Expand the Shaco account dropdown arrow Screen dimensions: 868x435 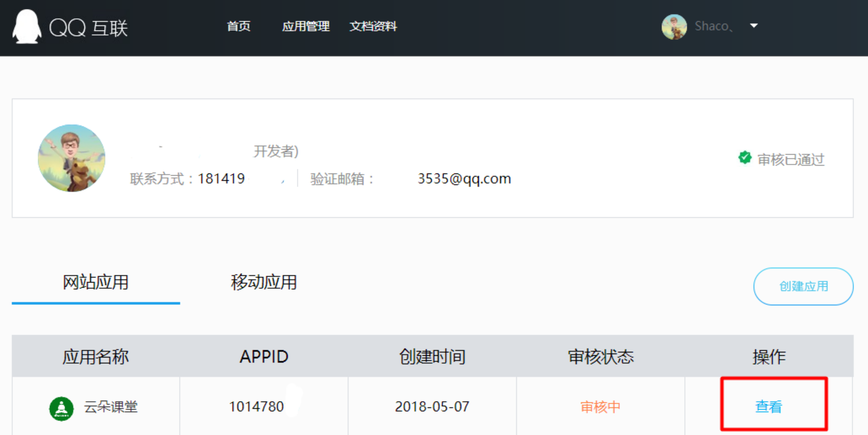pyautogui.click(x=753, y=26)
